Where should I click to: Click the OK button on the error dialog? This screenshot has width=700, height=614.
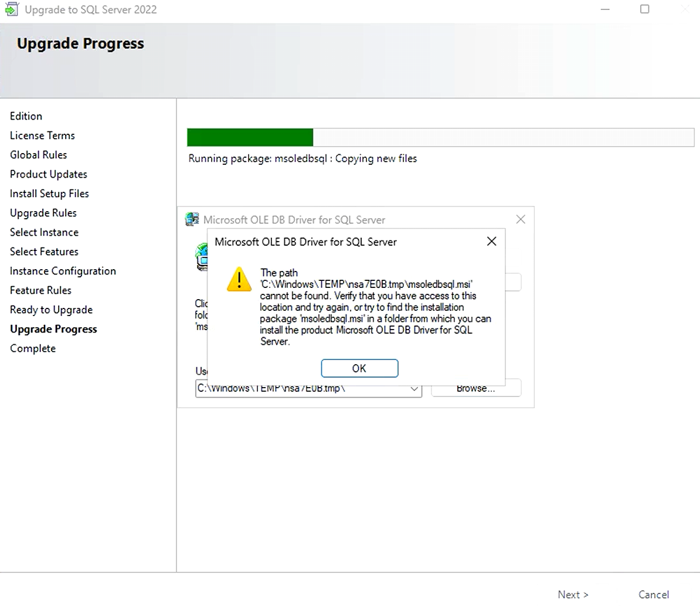click(x=359, y=368)
